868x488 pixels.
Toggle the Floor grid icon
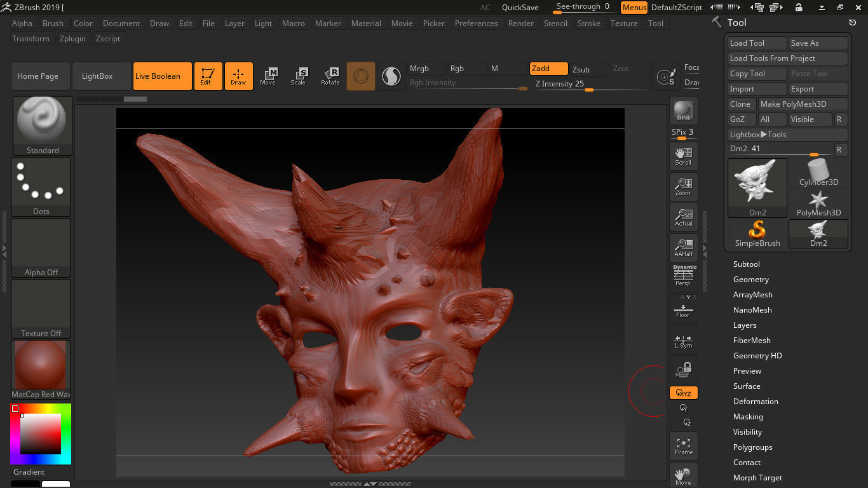pyautogui.click(x=684, y=310)
